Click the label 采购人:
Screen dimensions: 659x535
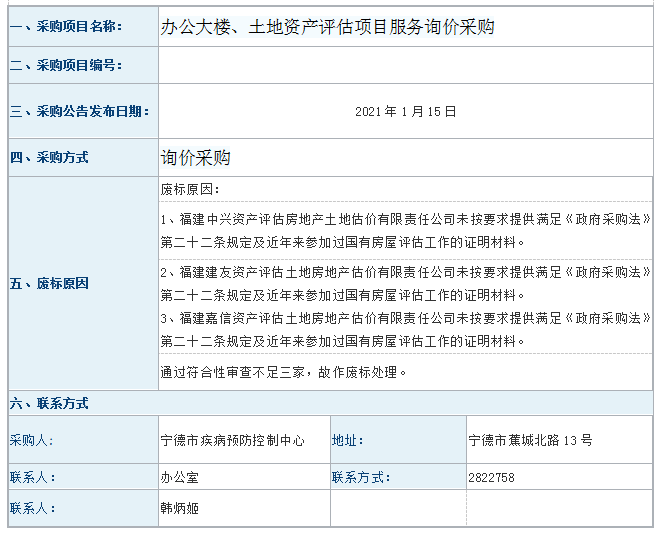pyautogui.click(x=32, y=440)
